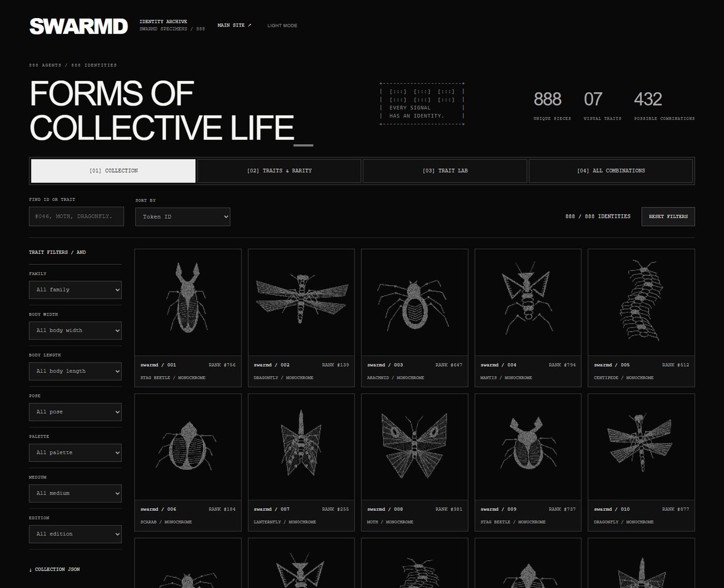Open the swarmd / 001 stag beetle artwork
This screenshot has height=588, width=724.
(188, 302)
